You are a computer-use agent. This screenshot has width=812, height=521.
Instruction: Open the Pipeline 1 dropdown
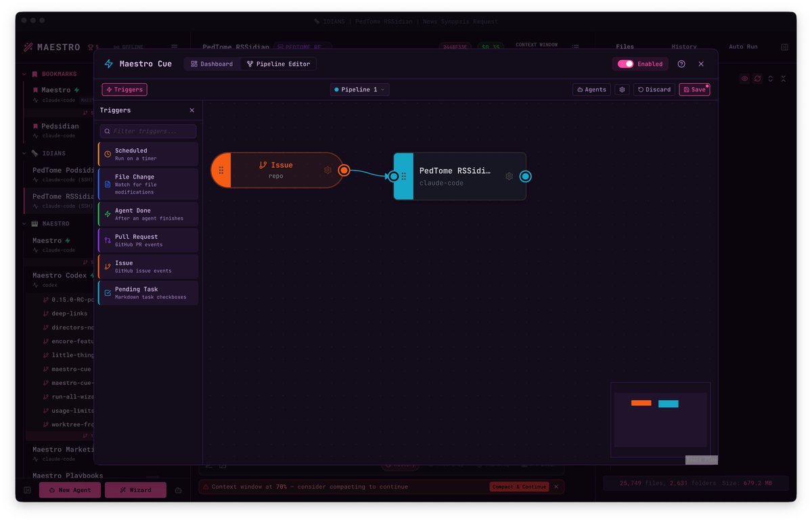[359, 89]
